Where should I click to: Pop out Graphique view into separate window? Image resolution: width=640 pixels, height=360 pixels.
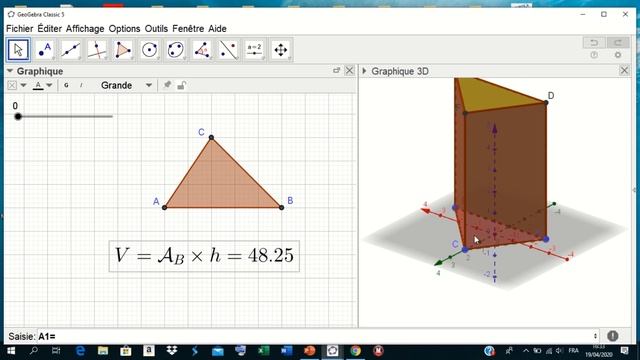336,71
